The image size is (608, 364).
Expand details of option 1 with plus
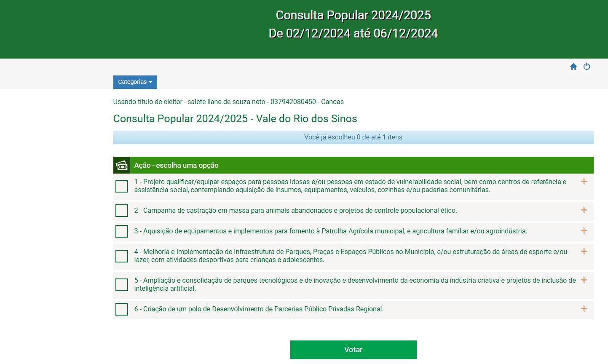584,182
